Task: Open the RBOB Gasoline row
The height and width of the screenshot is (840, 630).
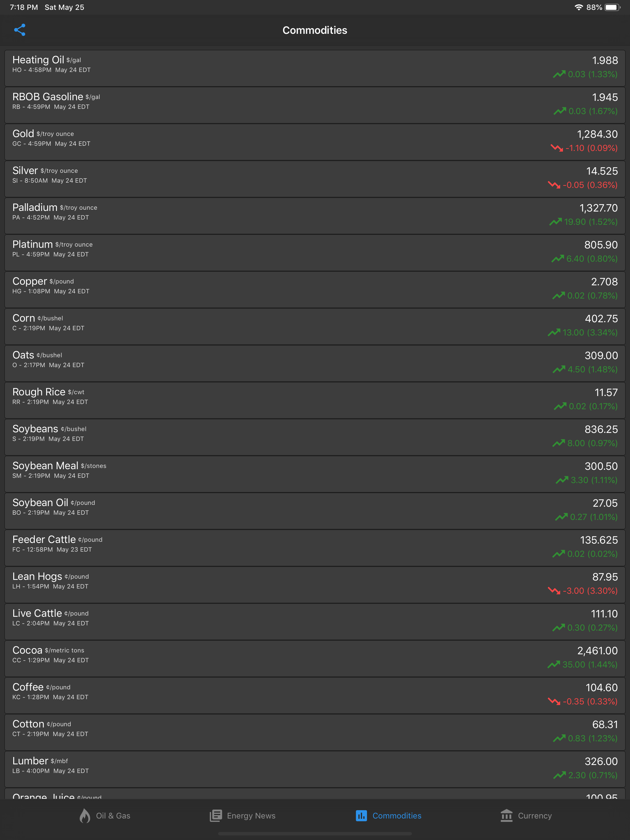Action: click(x=315, y=105)
